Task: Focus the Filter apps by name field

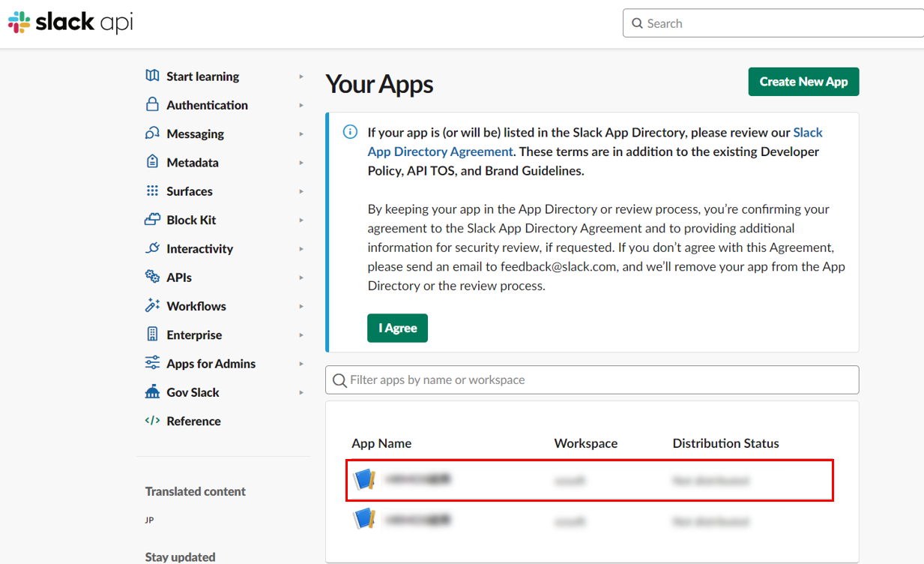Action: pos(592,379)
